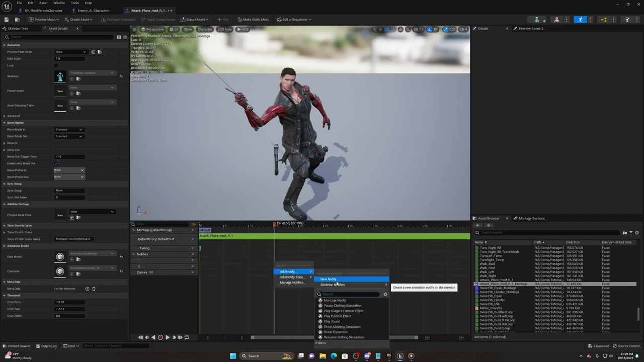Open Montage (DefaultGroup) track dropdown arrow

tap(192, 230)
